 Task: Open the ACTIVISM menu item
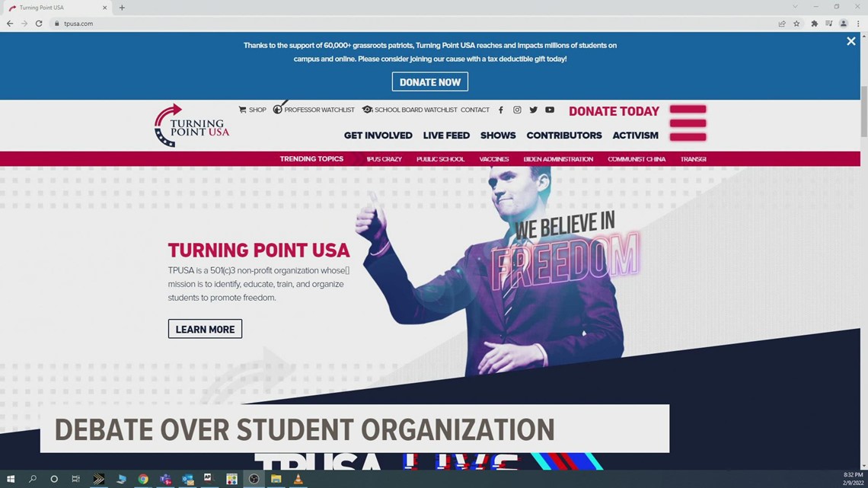coord(636,136)
